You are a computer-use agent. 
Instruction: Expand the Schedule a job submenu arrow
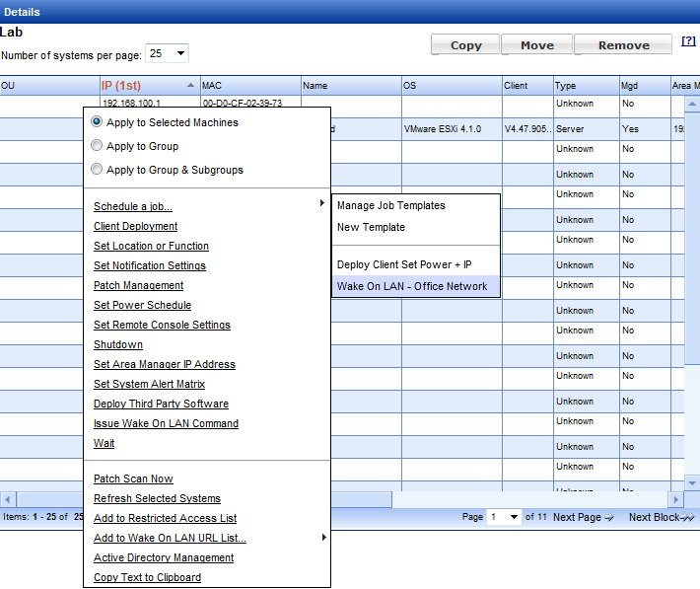[x=321, y=204]
